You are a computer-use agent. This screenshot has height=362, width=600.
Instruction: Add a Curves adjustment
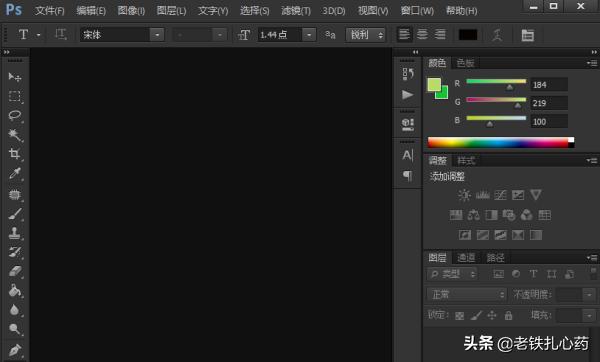(x=501, y=195)
